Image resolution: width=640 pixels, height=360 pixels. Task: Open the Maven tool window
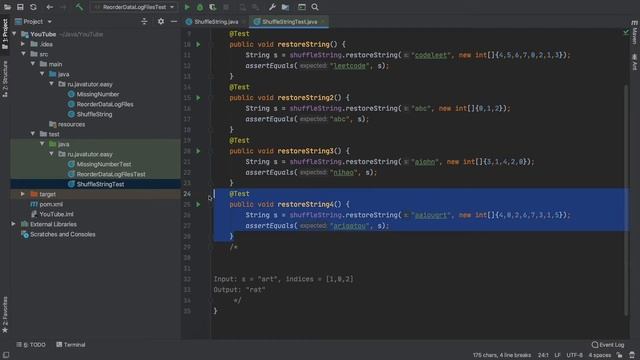(x=634, y=33)
